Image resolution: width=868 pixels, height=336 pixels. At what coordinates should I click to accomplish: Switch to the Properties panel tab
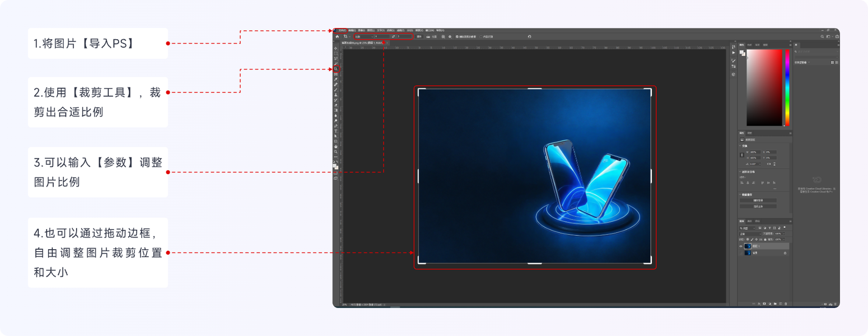pos(742,133)
